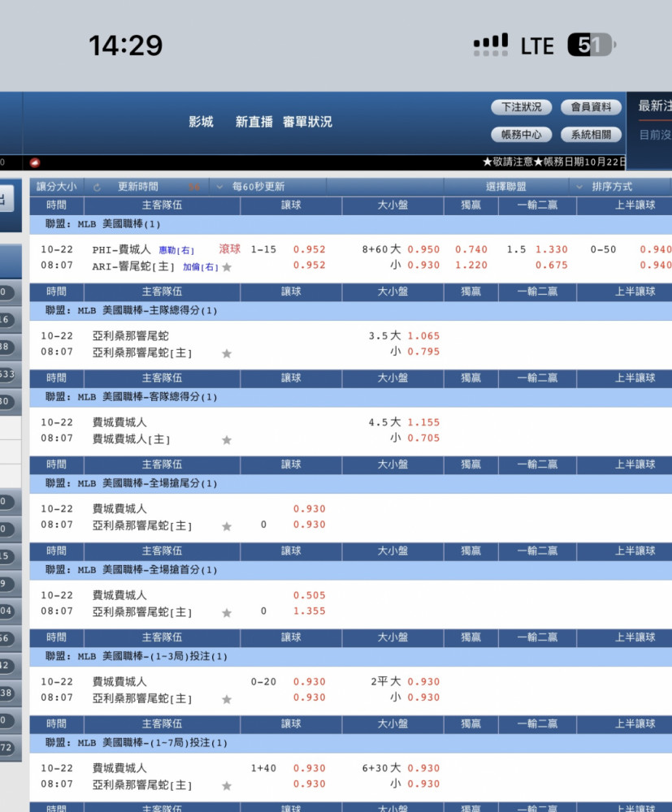This screenshot has width=672, height=812.
Task: Collapse the MLB 美國職棒-(1-7局)投注(1) section
Action: coord(351,743)
